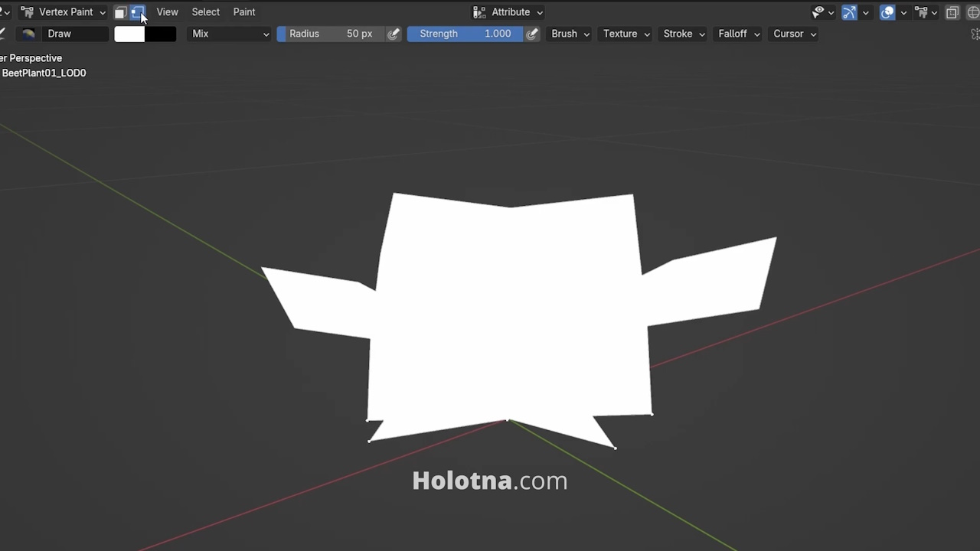Toggle face selection masking icon

point(120,12)
